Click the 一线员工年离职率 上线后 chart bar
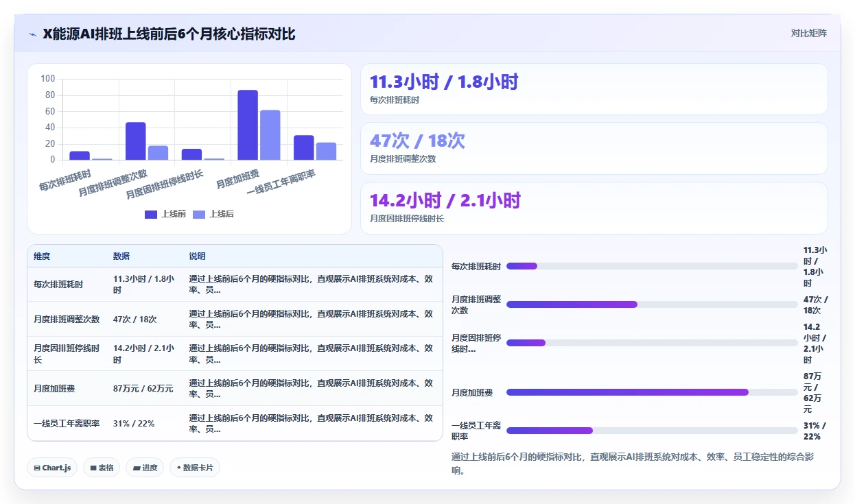 327,151
